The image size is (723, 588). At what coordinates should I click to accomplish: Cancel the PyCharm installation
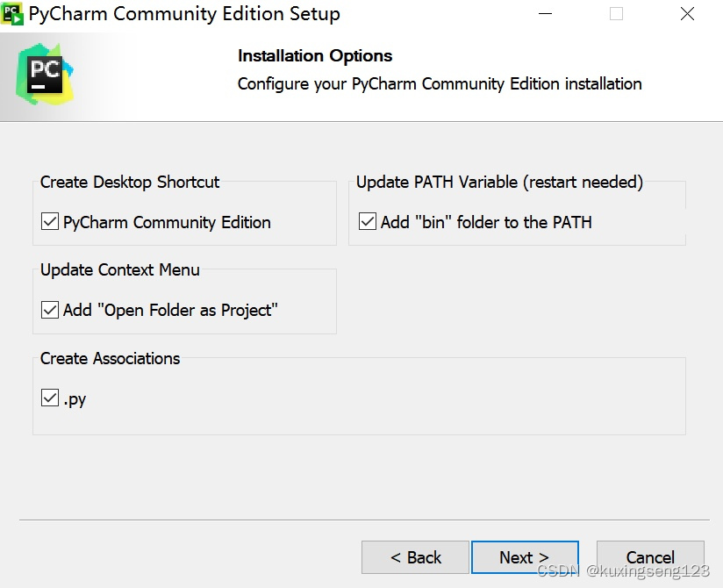(650, 556)
